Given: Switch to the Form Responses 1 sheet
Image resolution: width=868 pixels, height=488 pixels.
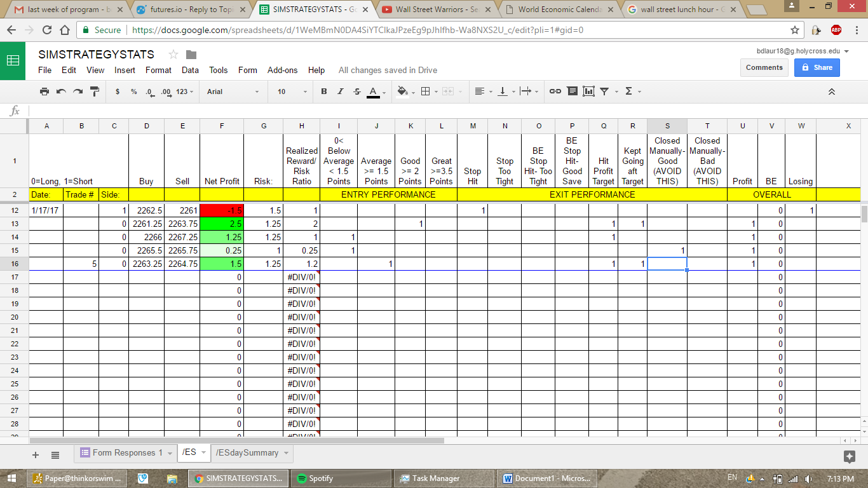Looking at the screenshot, I should pos(127,453).
